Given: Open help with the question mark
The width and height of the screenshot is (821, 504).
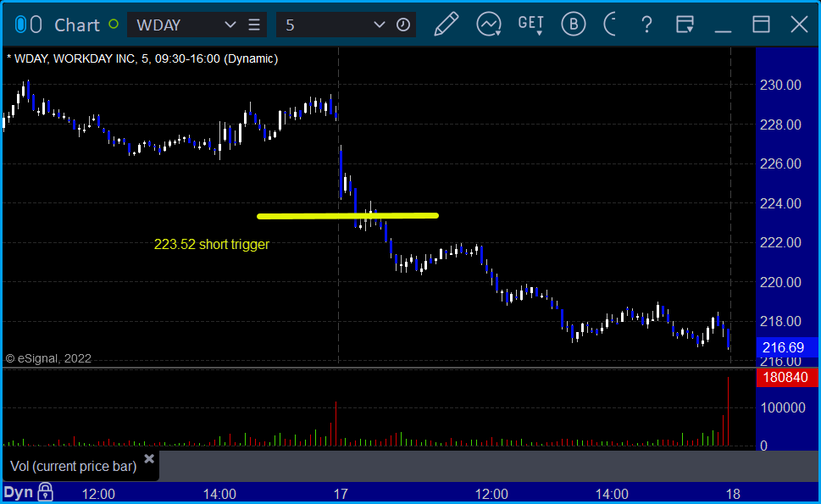Looking at the screenshot, I should [646, 25].
